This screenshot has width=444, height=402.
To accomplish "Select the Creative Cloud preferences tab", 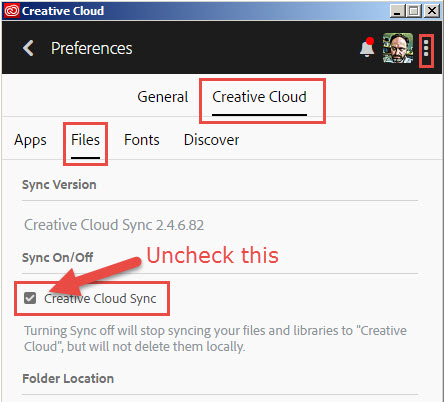I will point(259,97).
